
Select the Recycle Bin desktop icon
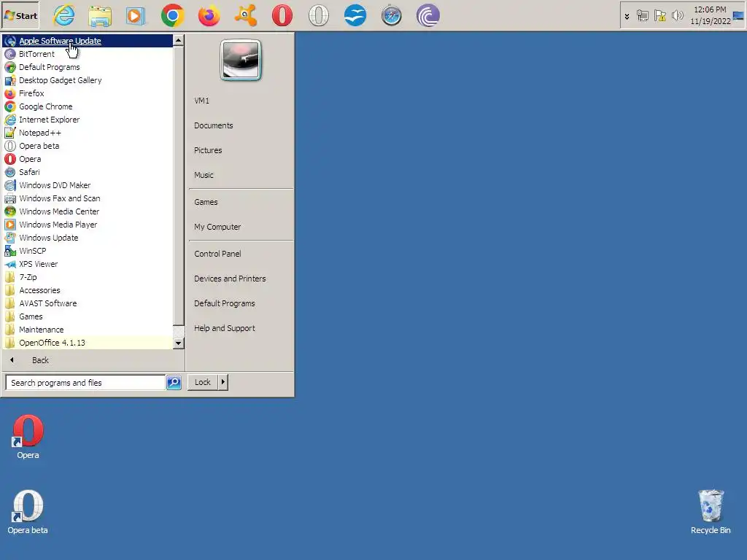(x=711, y=512)
